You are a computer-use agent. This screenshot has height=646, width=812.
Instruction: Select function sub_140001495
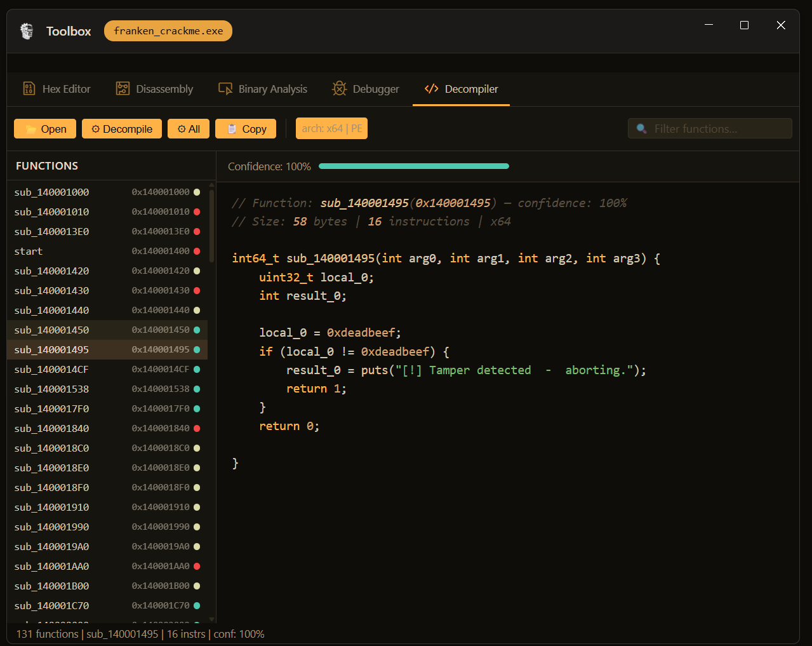(107, 349)
